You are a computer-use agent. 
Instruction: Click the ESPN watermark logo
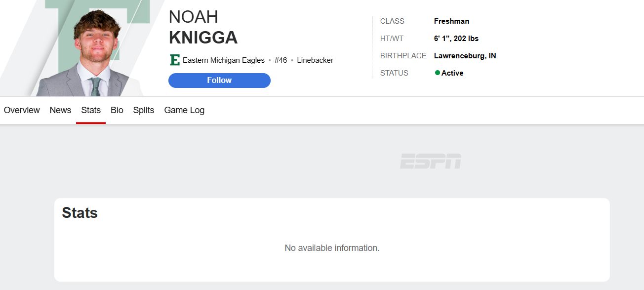click(x=431, y=161)
